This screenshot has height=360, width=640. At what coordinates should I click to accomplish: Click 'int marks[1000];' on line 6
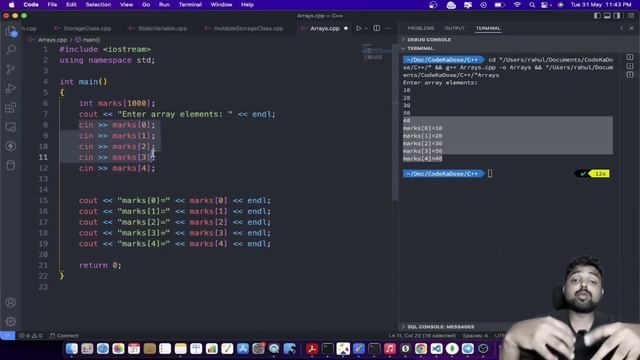[x=117, y=103]
